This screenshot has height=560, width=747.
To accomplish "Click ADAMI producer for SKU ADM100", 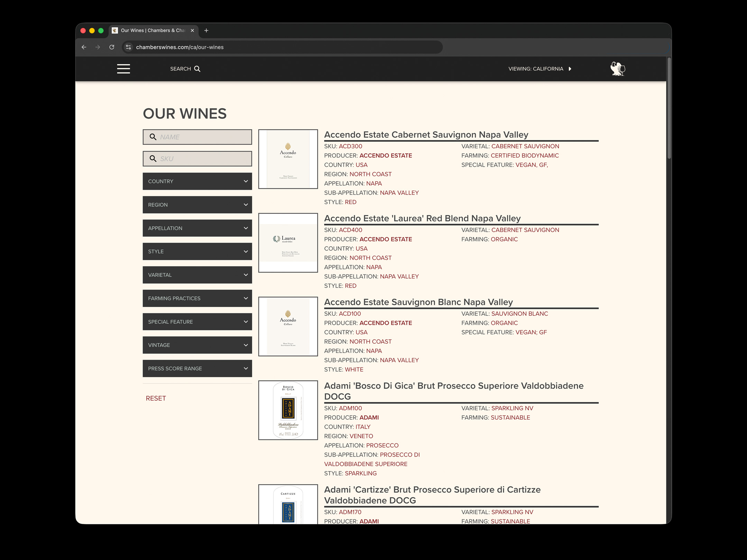I will click(x=369, y=418).
